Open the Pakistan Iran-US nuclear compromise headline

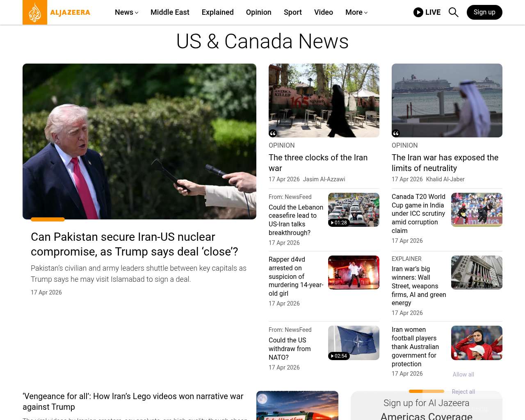point(134,244)
